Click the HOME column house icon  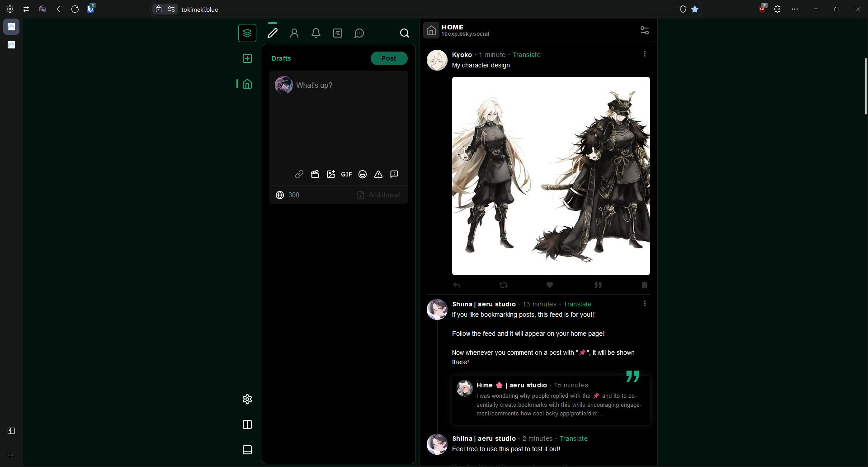click(431, 30)
